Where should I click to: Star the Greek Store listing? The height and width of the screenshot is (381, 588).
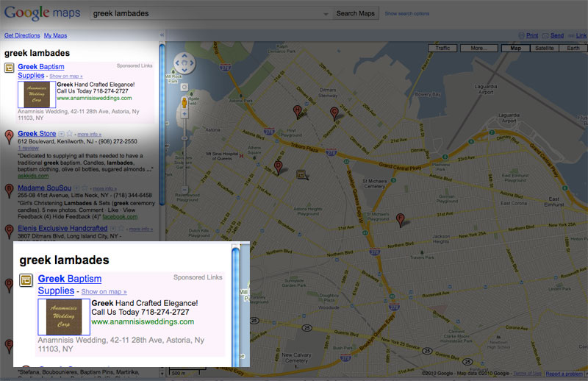click(69, 134)
